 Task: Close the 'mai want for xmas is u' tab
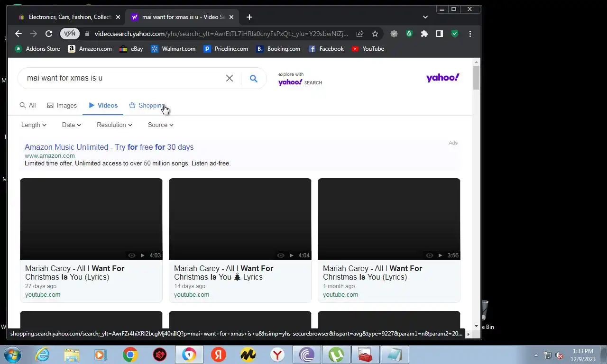(231, 17)
